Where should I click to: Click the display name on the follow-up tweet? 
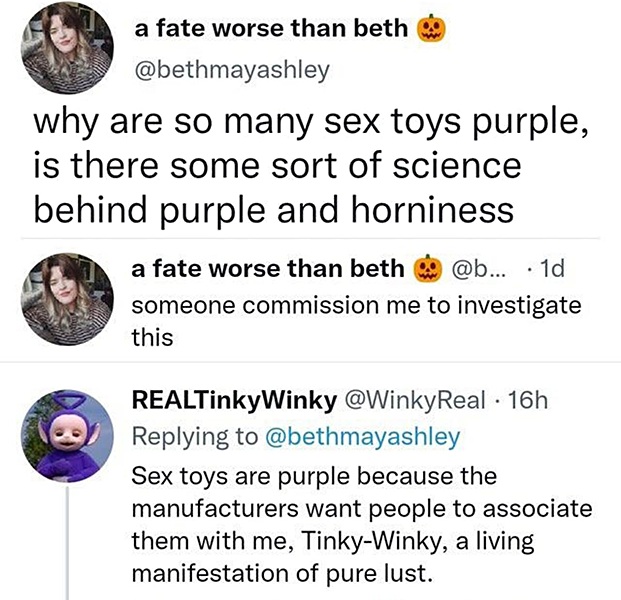(x=270, y=270)
